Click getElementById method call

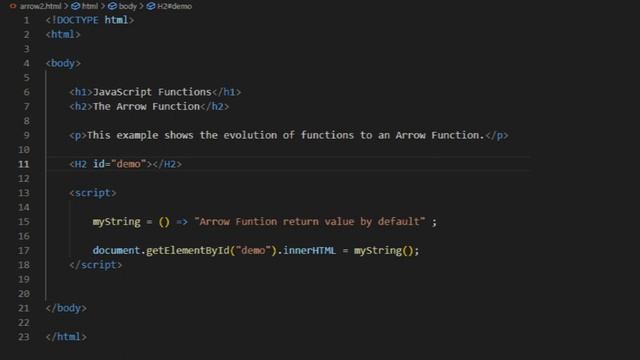pyautogui.click(x=188, y=250)
